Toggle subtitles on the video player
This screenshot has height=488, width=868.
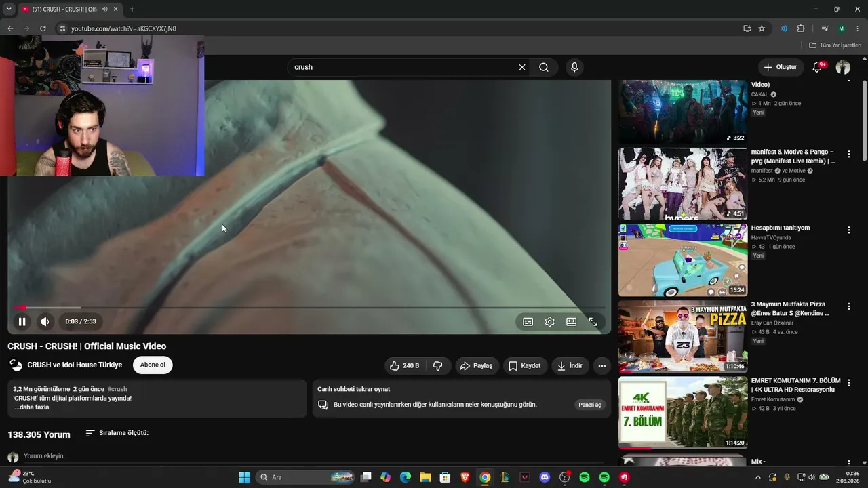pyautogui.click(x=528, y=322)
